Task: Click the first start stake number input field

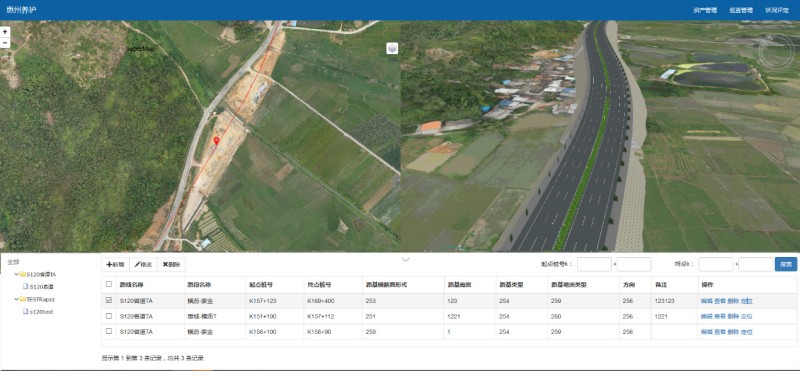Action: click(x=594, y=264)
